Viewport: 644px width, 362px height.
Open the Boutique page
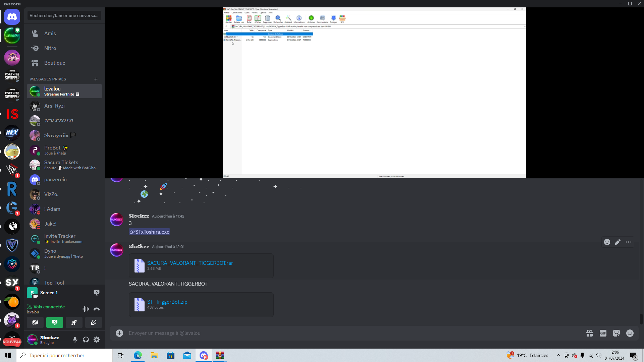(x=64, y=63)
